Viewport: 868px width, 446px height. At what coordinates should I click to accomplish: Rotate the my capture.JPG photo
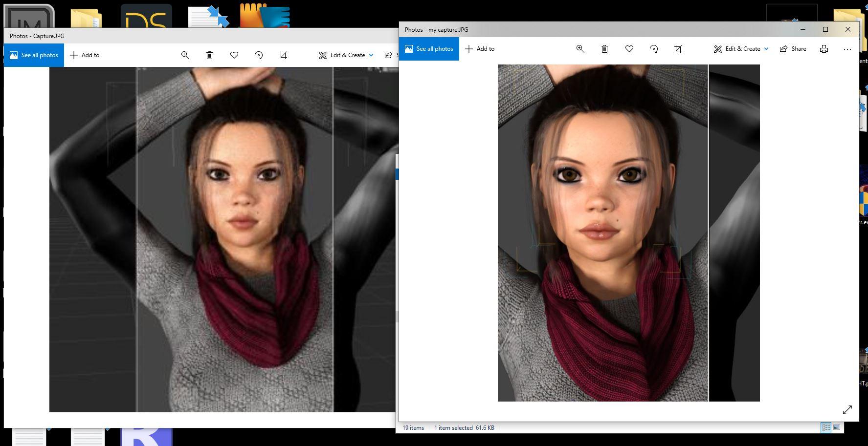tap(654, 49)
